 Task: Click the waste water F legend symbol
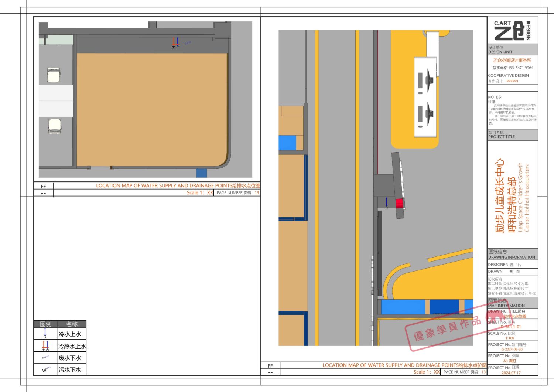(45, 358)
